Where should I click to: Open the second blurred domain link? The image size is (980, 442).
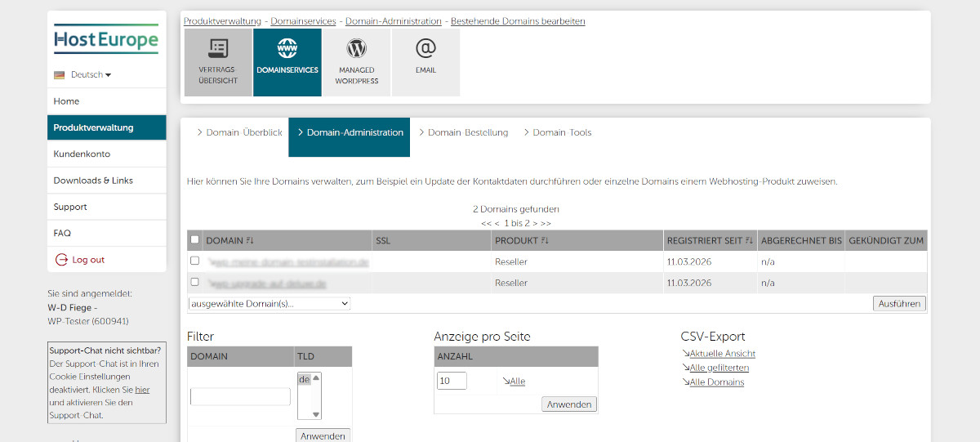(268, 283)
